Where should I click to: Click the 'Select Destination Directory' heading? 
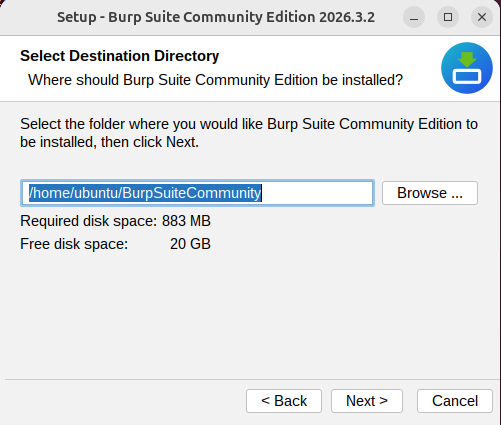[x=119, y=56]
